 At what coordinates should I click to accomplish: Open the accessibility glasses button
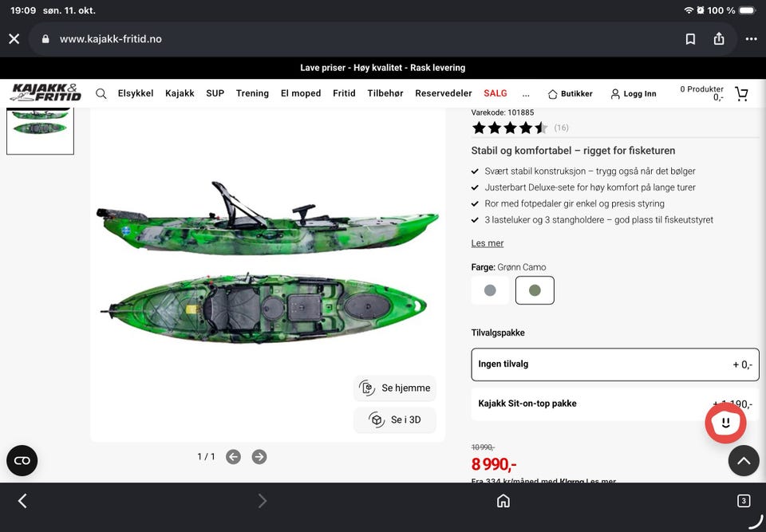pos(22,461)
